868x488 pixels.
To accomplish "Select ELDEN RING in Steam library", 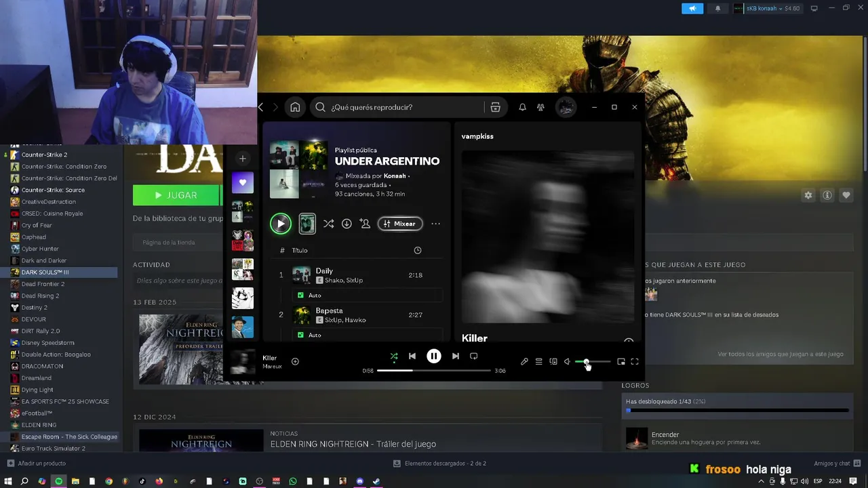I will [x=39, y=425].
